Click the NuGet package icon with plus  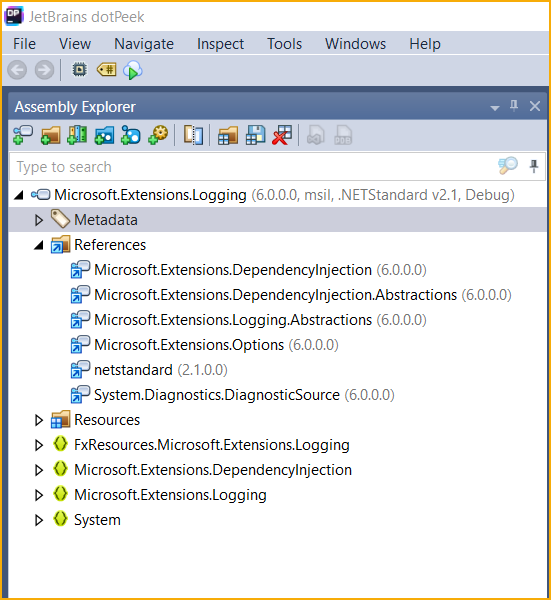coord(131,135)
